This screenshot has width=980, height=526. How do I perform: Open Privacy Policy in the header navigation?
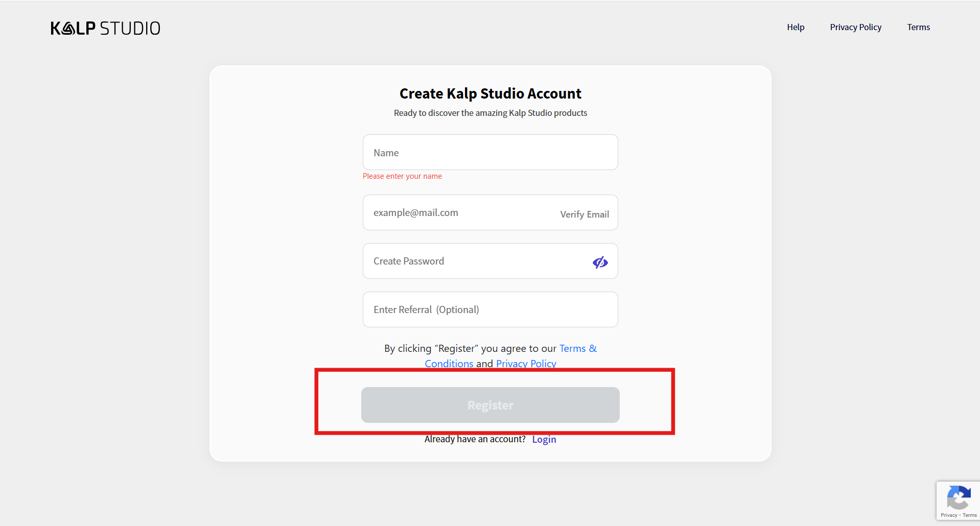(855, 27)
